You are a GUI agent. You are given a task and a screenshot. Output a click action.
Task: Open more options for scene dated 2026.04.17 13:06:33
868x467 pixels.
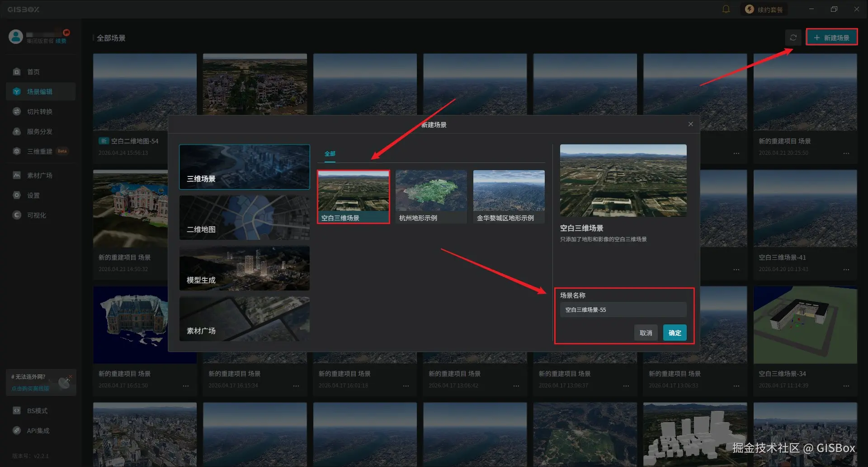point(736,386)
